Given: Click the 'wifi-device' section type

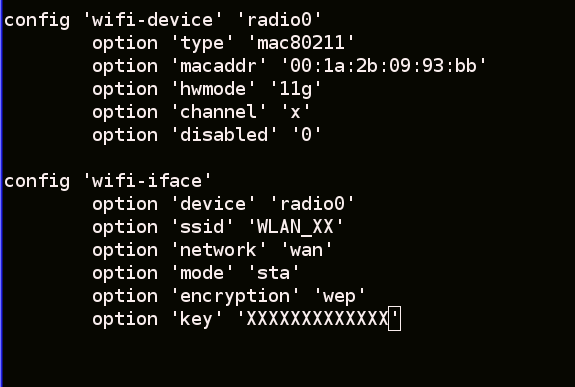Looking at the screenshot, I should (152, 20).
